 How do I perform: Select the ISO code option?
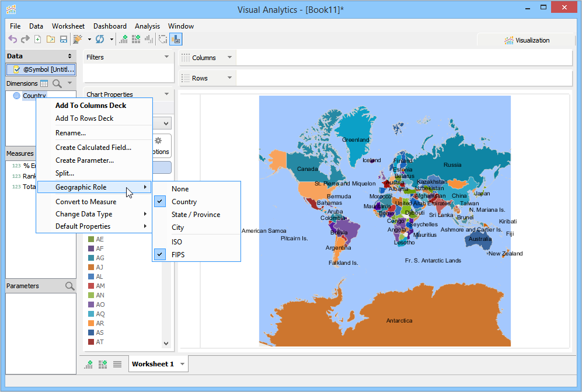pyautogui.click(x=197, y=242)
